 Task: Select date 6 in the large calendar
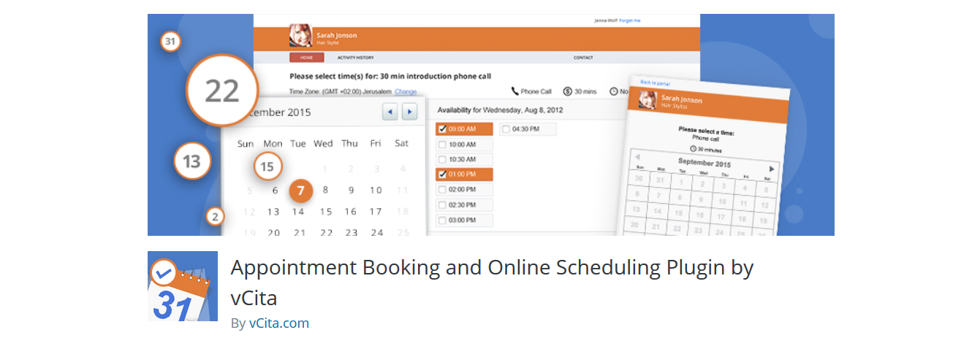click(x=276, y=191)
